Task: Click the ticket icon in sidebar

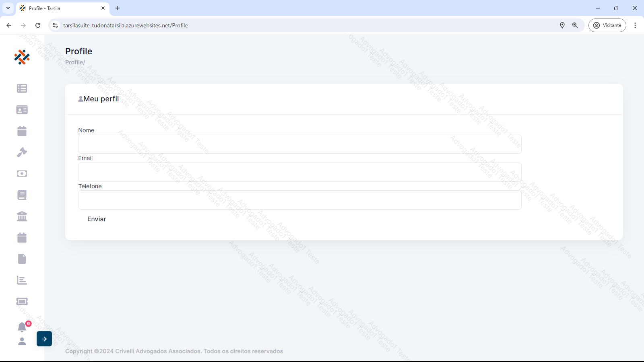Action: (x=22, y=302)
